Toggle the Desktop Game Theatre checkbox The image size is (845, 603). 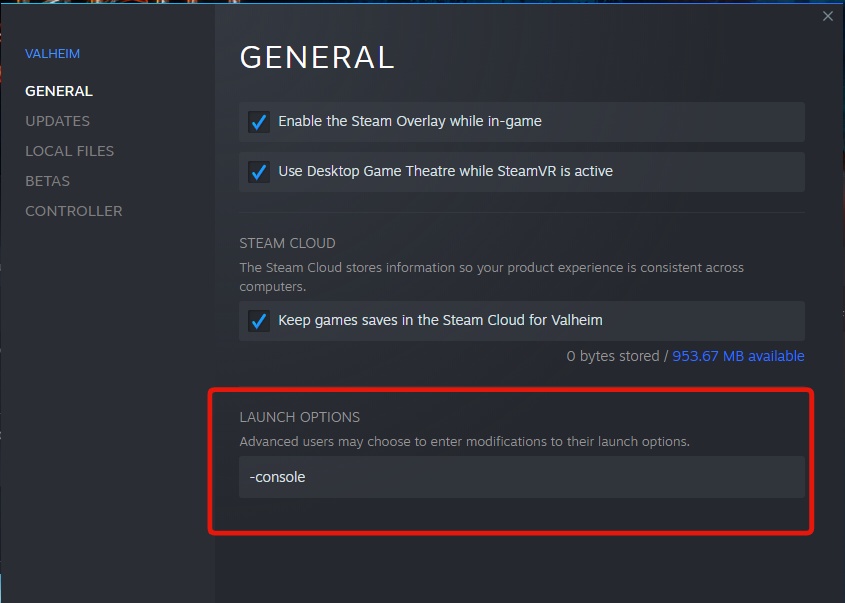259,171
